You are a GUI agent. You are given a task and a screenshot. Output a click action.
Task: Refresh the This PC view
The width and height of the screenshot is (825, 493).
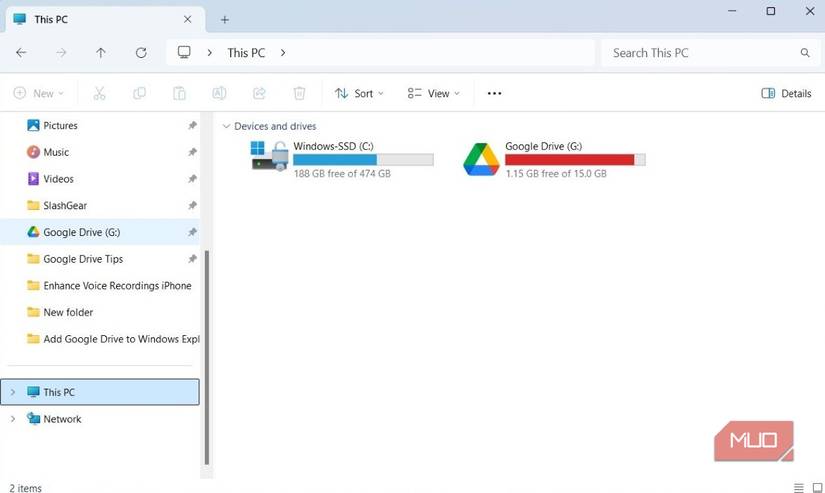click(x=141, y=53)
